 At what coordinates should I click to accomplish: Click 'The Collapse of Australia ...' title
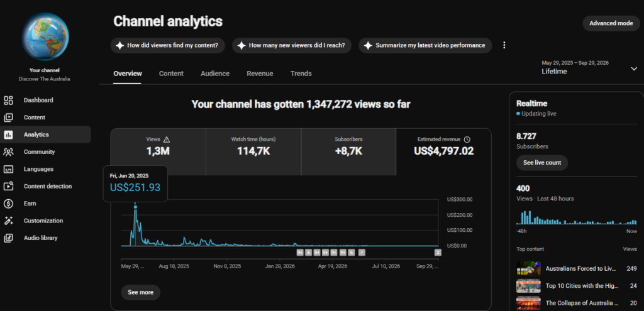582,303
